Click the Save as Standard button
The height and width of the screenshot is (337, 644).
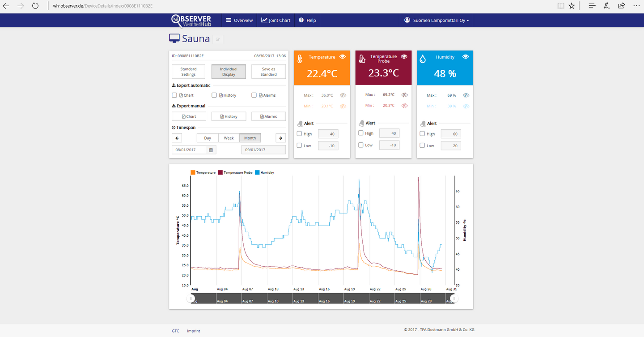(268, 72)
